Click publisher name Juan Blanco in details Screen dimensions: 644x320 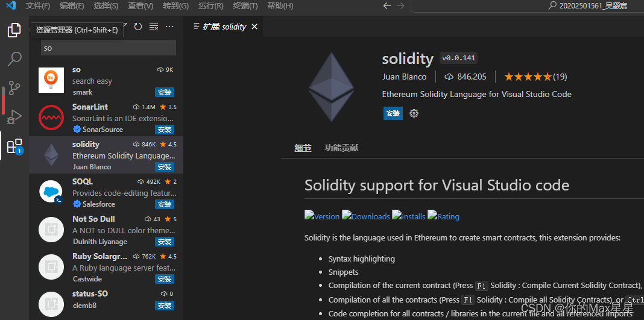point(404,77)
